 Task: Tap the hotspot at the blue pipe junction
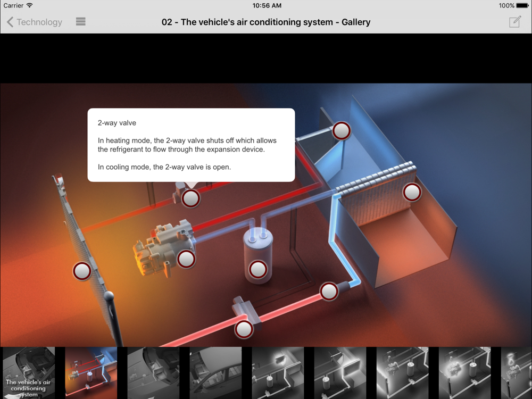click(x=329, y=292)
